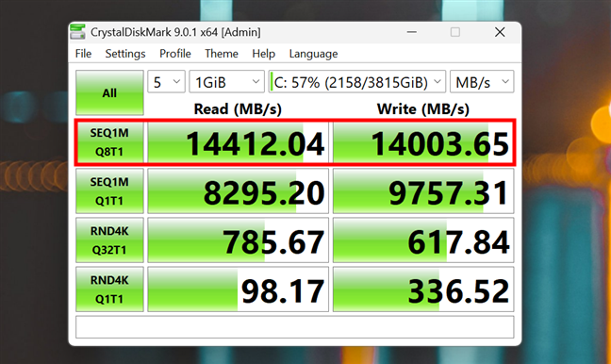Open the Settings menu
Screen dimensions: 611x364
point(125,54)
